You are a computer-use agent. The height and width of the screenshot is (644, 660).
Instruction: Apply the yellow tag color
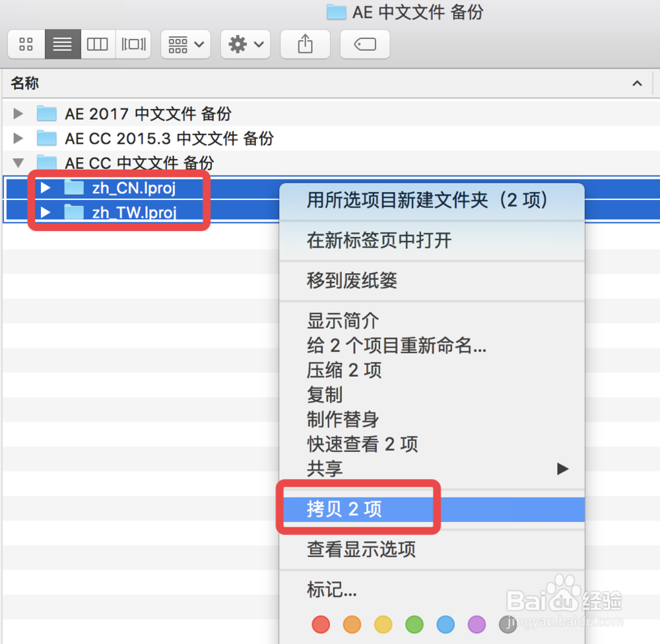[383, 625]
